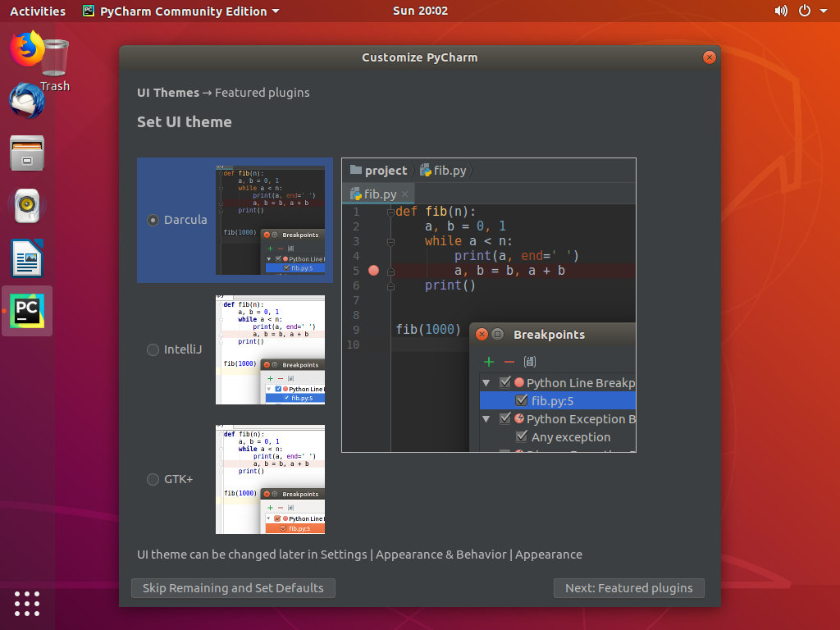840x630 pixels.
Task: Select the GTK+ theme radio button
Action: tap(153, 479)
